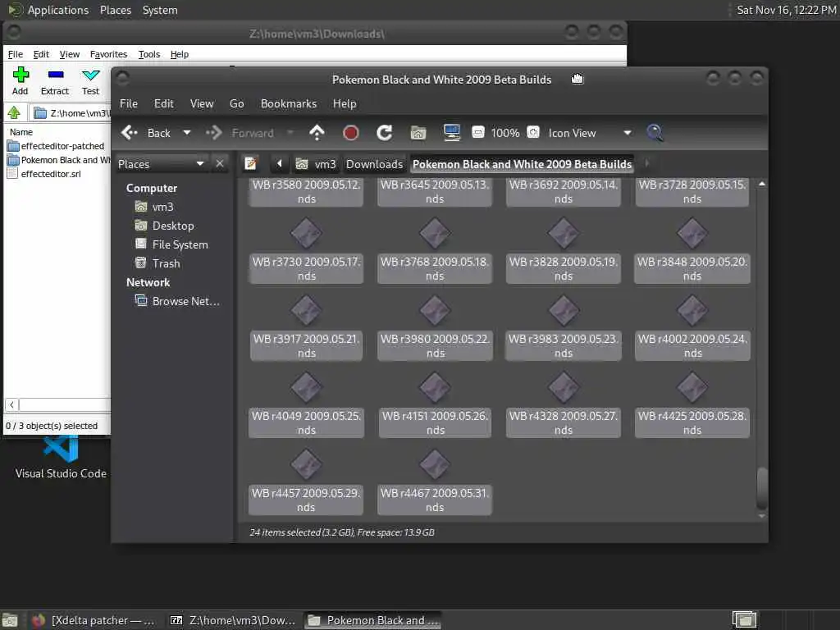Open Help menu in the file manager
This screenshot has width=840, height=630.
pyautogui.click(x=345, y=103)
